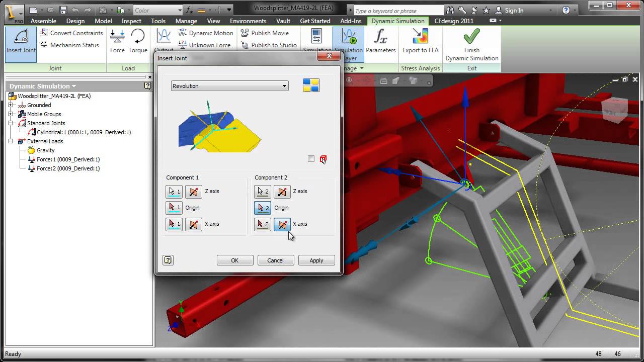Select the Torque load tool

[x=138, y=41]
